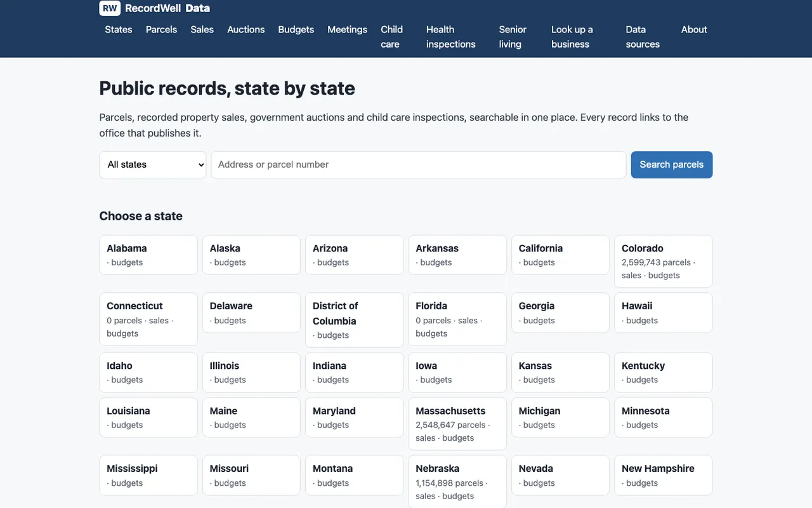Go to Parcels in the navigation

point(161,29)
